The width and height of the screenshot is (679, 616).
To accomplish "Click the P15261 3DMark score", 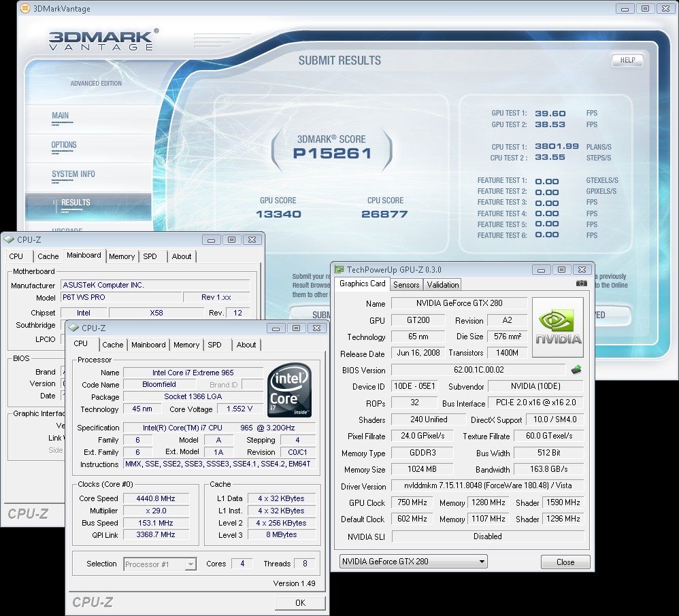I will point(332,153).
